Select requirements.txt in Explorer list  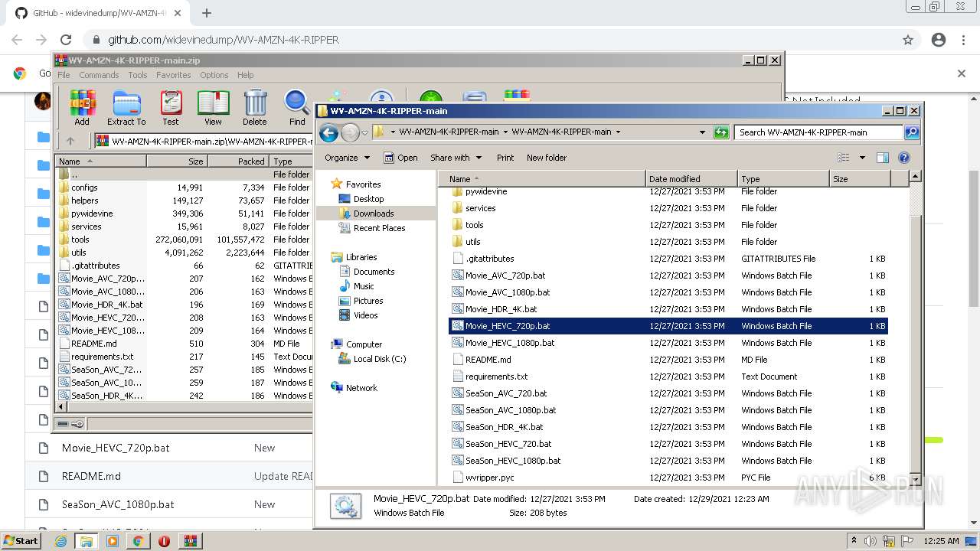[496, 377]
